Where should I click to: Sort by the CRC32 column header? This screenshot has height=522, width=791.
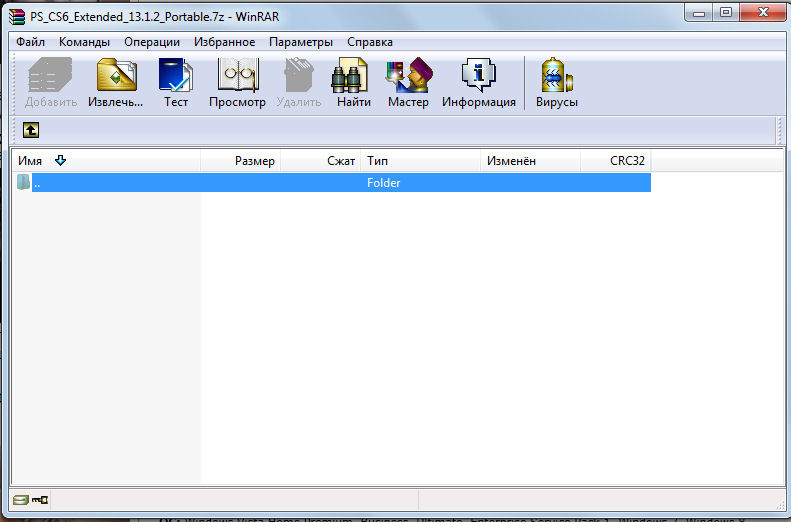[x=616, y=161]
